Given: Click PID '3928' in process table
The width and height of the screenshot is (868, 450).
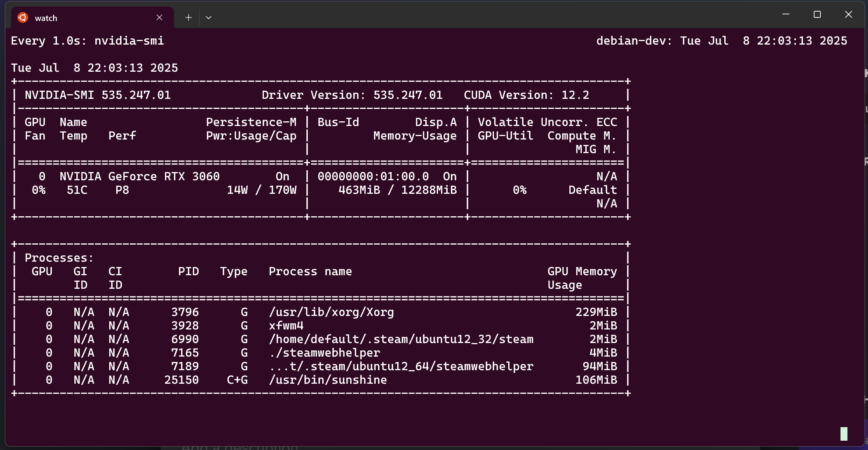Looking at the screenshot, I should 185,326.
